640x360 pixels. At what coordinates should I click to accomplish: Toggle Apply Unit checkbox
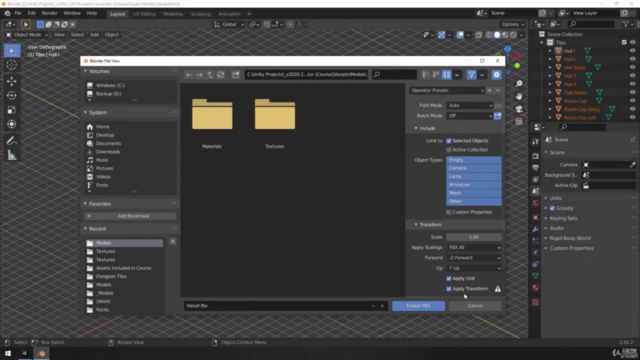(x=449, y=278)
